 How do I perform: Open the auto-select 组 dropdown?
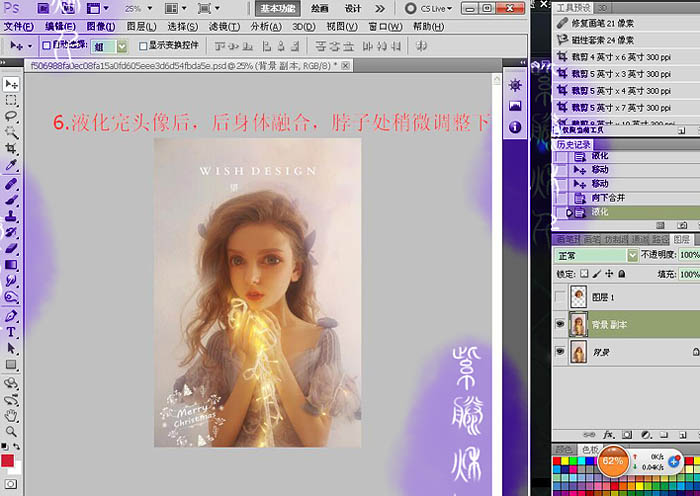[109, 46]
